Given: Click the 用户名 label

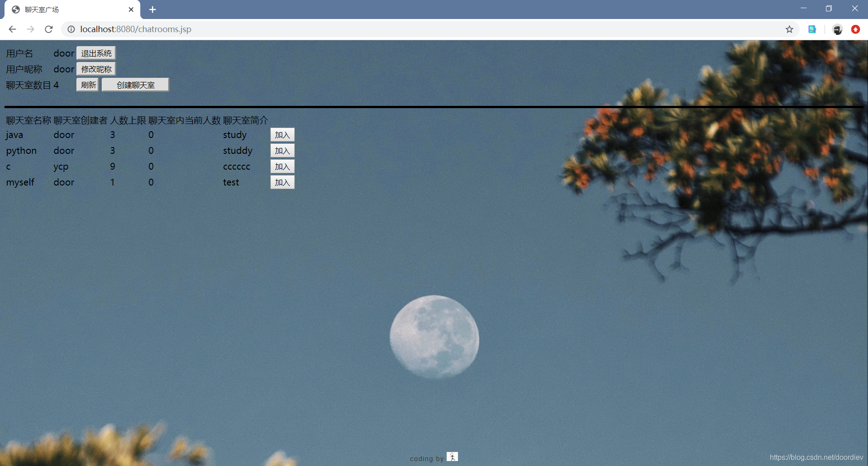Looking at the screenshot, I should (19, 53).
